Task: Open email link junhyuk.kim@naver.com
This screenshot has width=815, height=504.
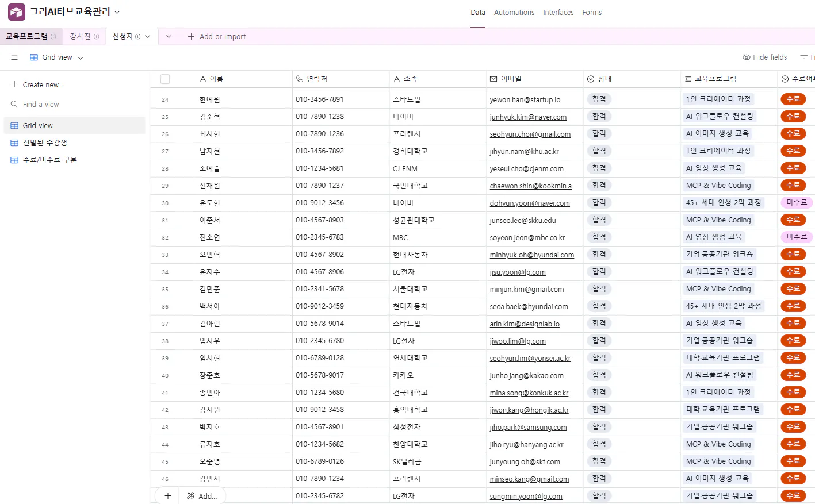Action: pos(528,117)
